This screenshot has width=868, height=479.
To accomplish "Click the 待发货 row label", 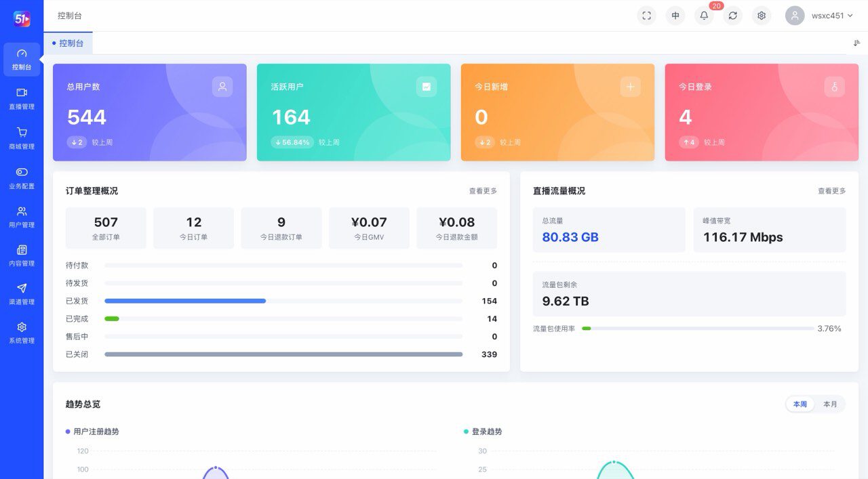I will pos(77,283).
